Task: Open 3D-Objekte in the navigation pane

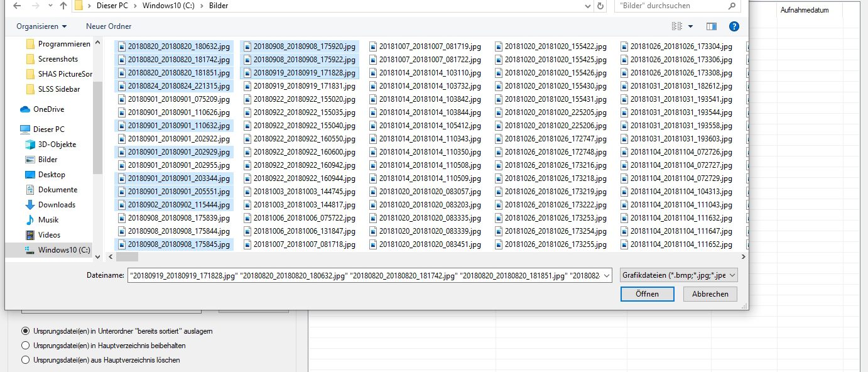Action: (57, 145)
